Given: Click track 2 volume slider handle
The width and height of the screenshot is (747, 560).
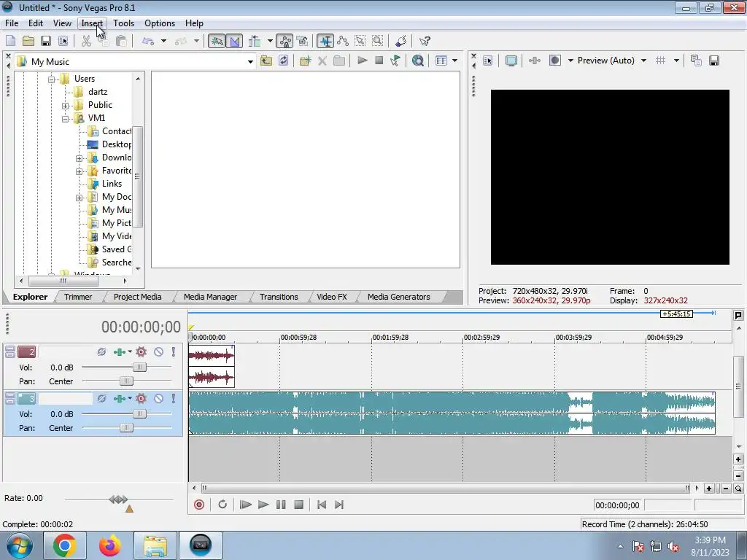Looking at the screenshot, I should 139,367.
